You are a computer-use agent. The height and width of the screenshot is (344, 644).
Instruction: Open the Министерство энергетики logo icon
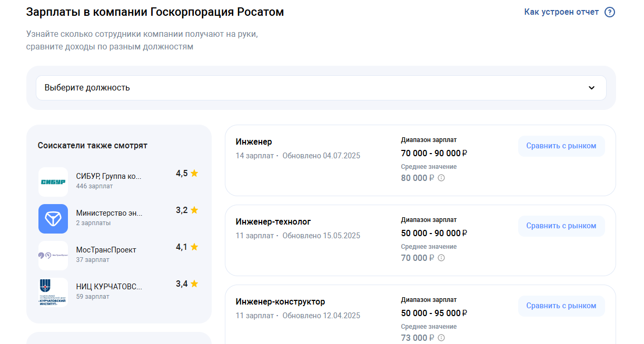coord(53,219)
